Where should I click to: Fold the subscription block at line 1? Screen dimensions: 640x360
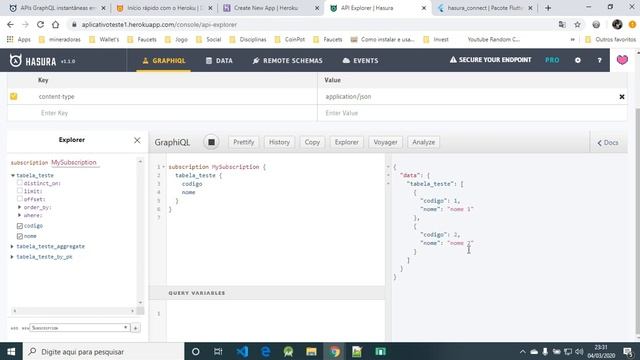tap(164, 167)
